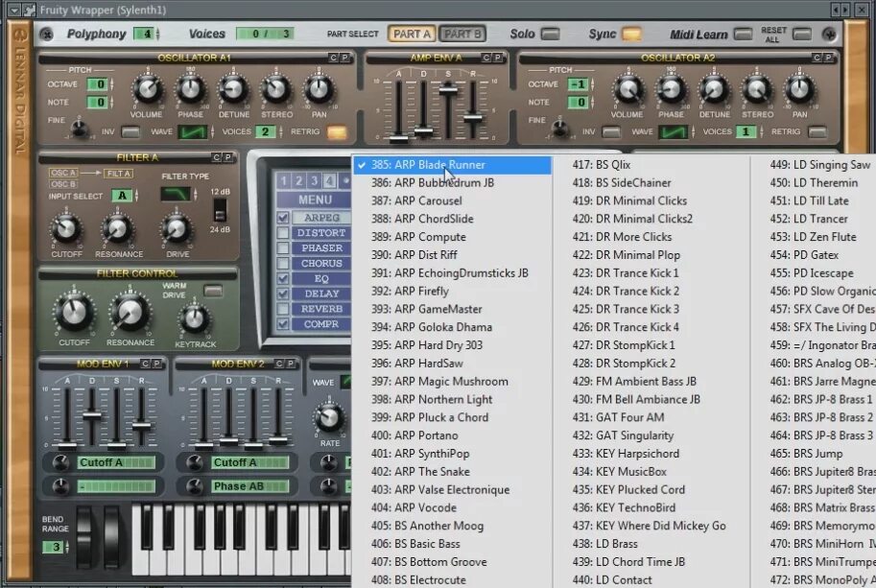Click the Oscillator A1 paste button
876x588 pixels.
pos(344,58)
